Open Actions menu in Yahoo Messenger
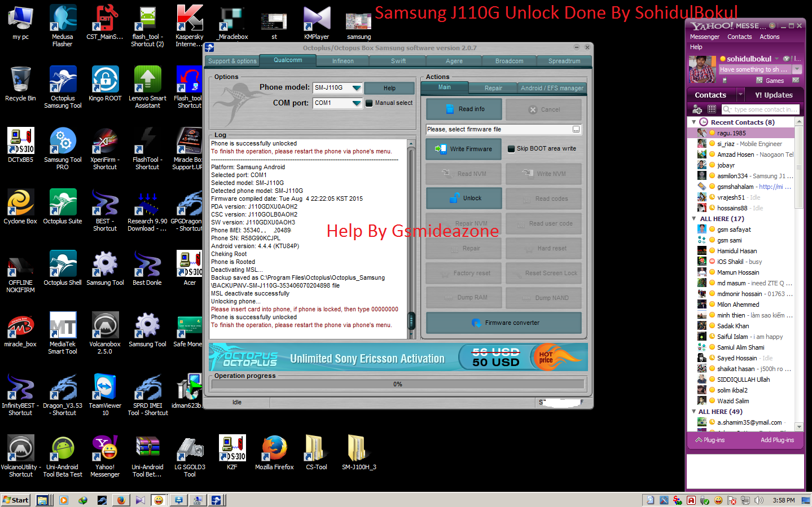This screenshot has width=812, height=507. point(769,37)
